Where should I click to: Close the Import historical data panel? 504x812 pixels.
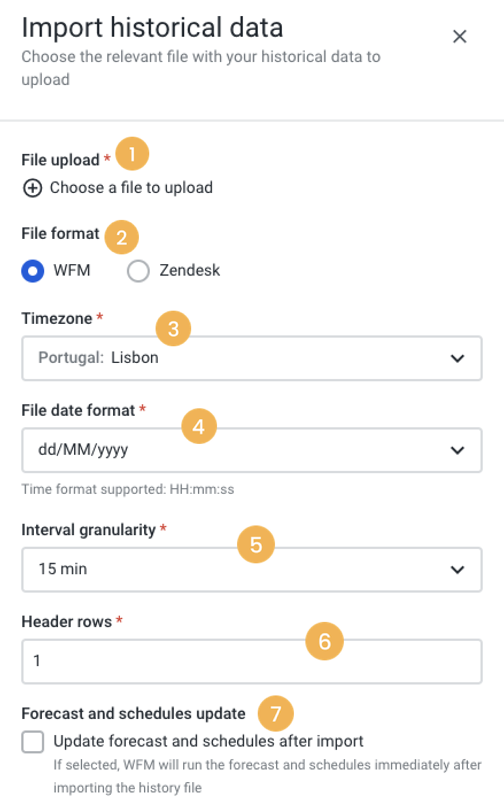pyautogui.click(x=459, y=37)
